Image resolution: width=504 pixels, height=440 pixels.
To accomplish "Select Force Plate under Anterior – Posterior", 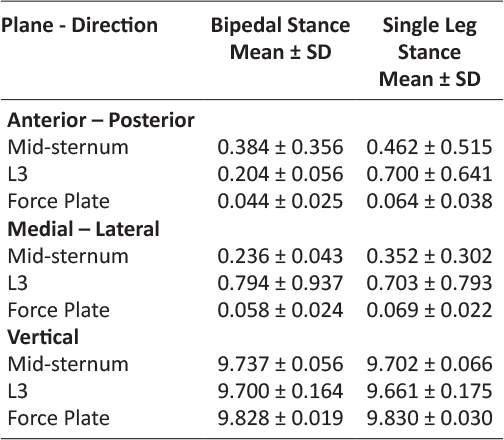I will coord(58,201).
